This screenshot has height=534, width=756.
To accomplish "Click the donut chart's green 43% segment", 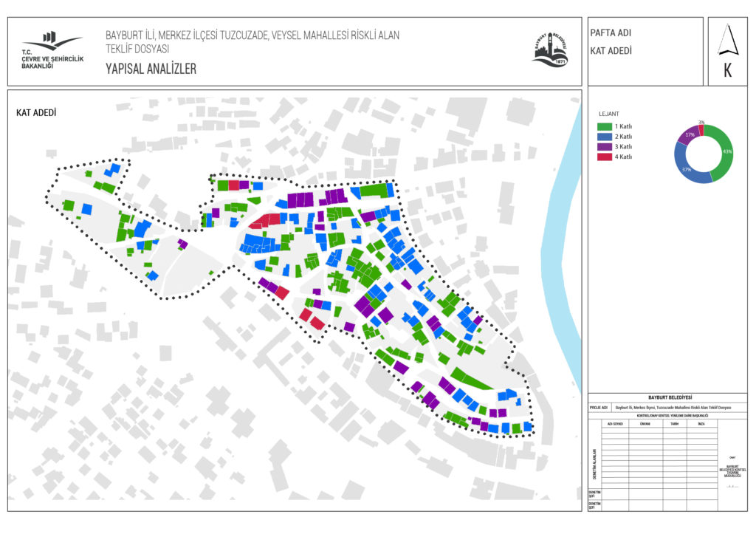I will (x=722, y=157).
